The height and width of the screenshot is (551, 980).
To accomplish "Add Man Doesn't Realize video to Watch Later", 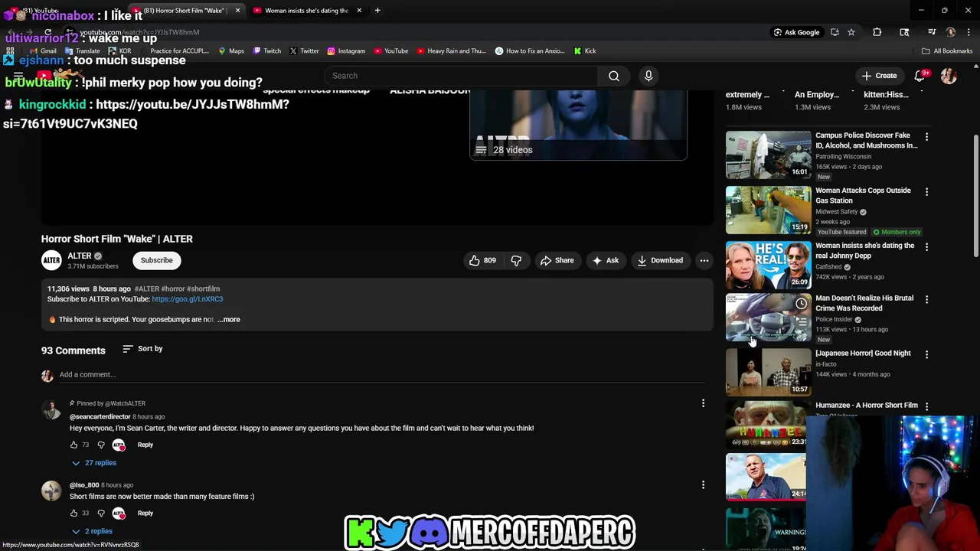I will click(801, 304).
